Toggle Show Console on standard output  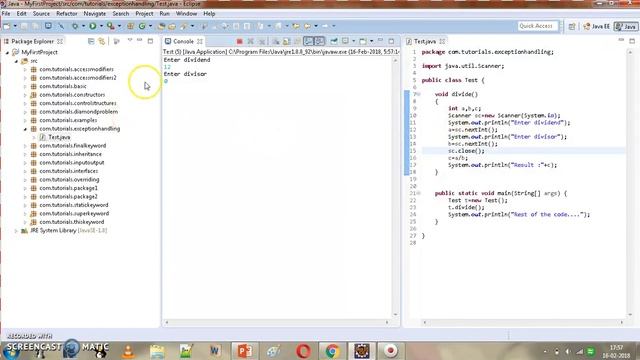point(309,41)
